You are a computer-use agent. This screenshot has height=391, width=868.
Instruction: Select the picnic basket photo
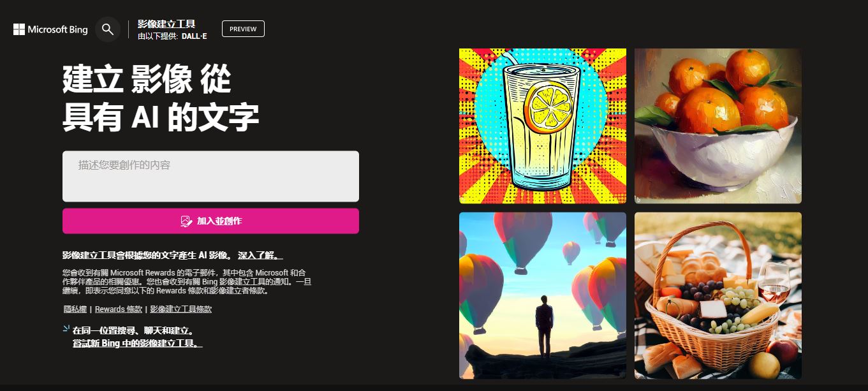[x=718, y=296]
